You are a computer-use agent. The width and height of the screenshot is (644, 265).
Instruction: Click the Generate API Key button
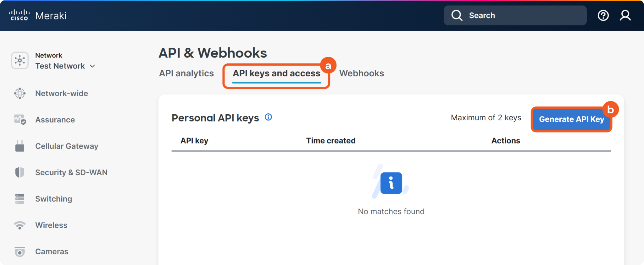(x=571, y=119)
